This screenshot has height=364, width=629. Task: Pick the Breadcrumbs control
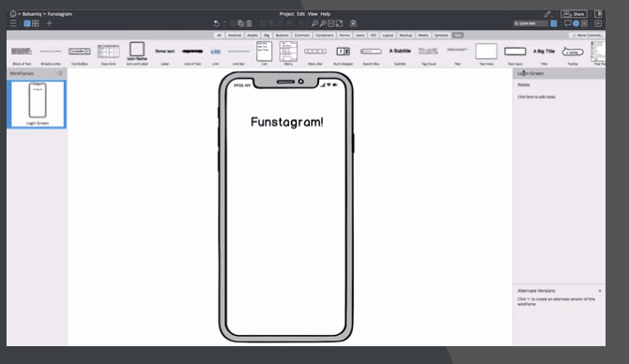51,54
